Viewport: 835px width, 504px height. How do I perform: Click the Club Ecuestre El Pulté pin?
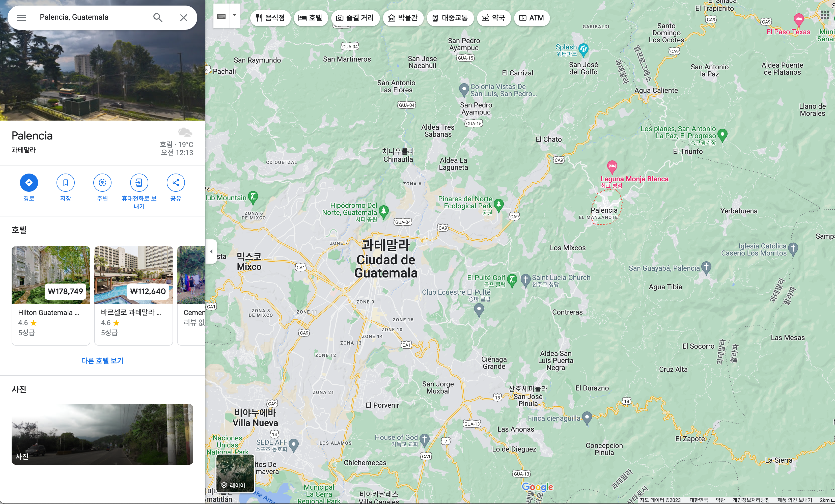pyautogui.click(x=479, y=310)
